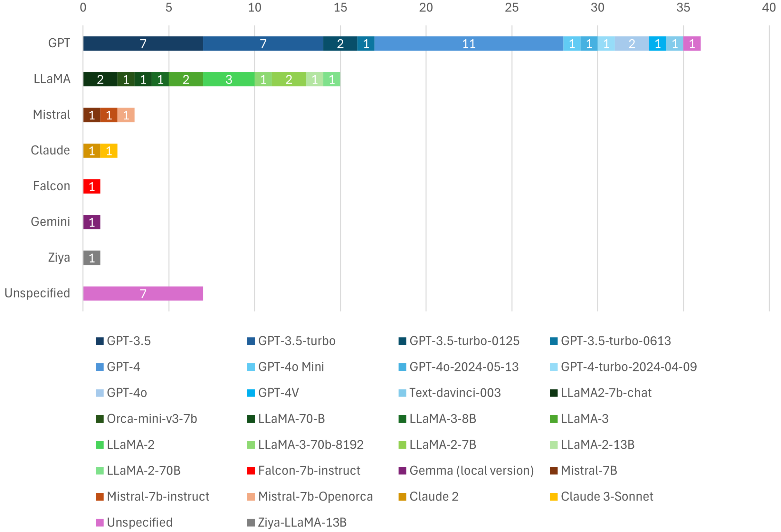Click the Mistral category axis label

[52, 115]
